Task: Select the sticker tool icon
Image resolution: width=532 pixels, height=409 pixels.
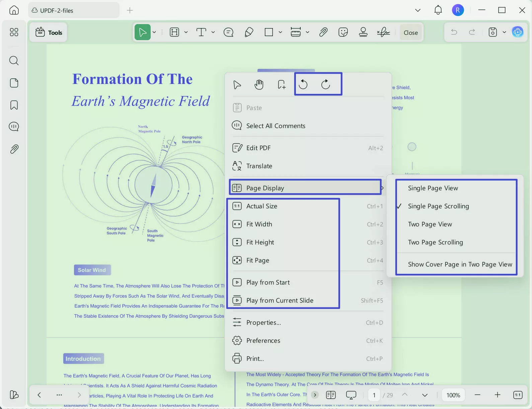Action: [343, 32]
